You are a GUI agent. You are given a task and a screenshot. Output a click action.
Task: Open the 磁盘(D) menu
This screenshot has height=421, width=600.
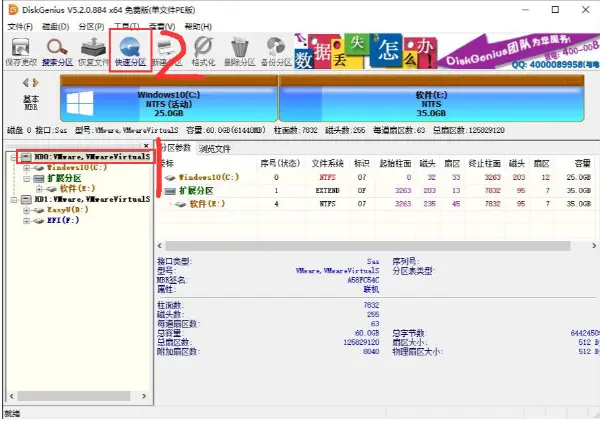click(55, 27)
